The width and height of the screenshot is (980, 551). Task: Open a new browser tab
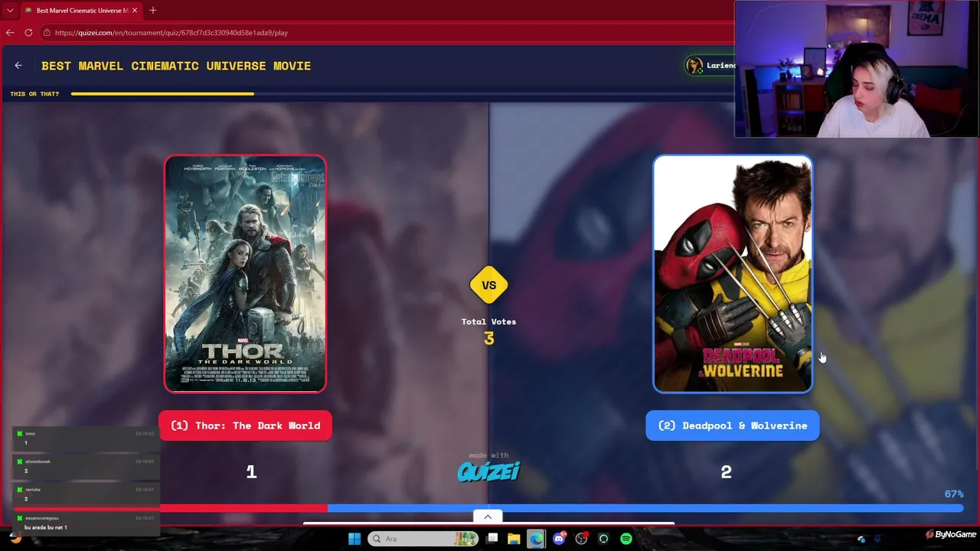[x=152, y=10]
